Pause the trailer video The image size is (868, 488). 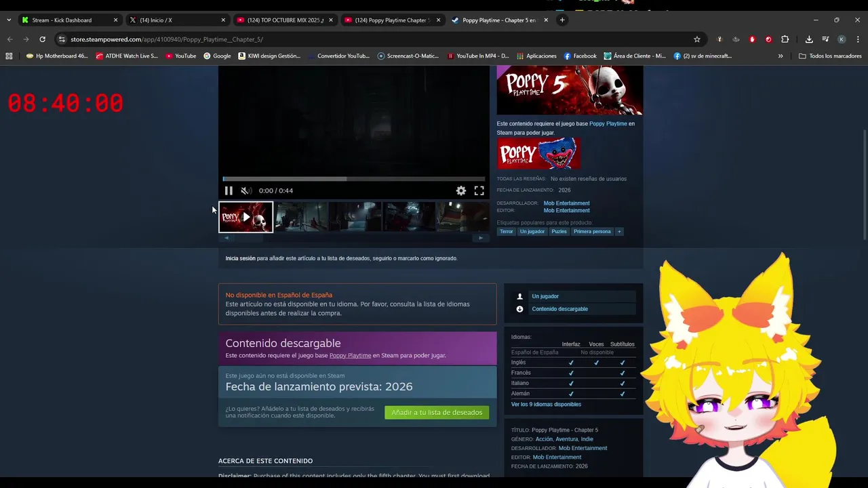(229, 190)
